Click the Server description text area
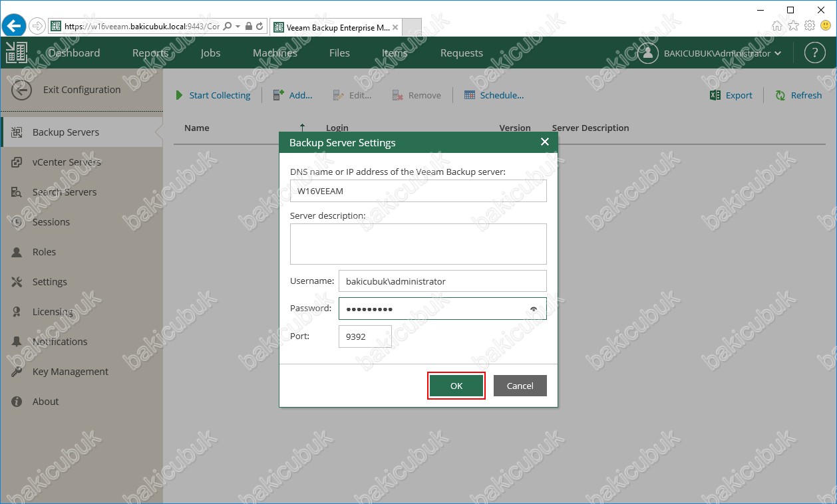The height and width of the screenshot is (504, 837). click(418, 244)
